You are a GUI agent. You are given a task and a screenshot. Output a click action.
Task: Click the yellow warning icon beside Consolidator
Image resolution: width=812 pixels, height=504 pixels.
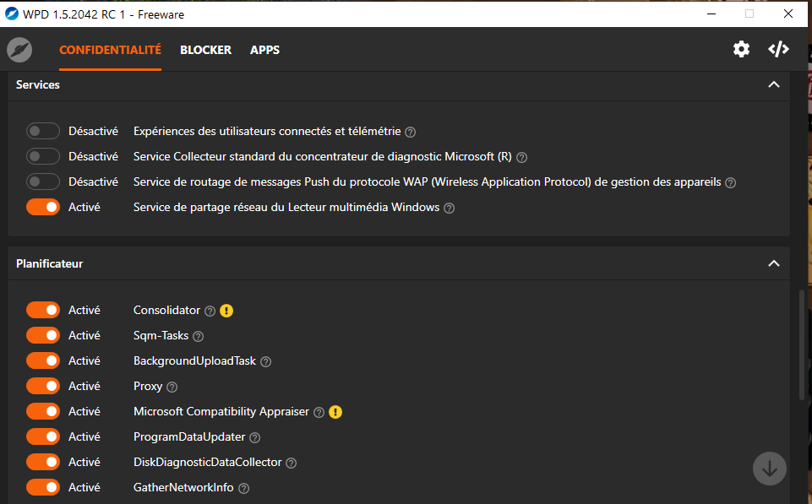(x=226, y=311)
